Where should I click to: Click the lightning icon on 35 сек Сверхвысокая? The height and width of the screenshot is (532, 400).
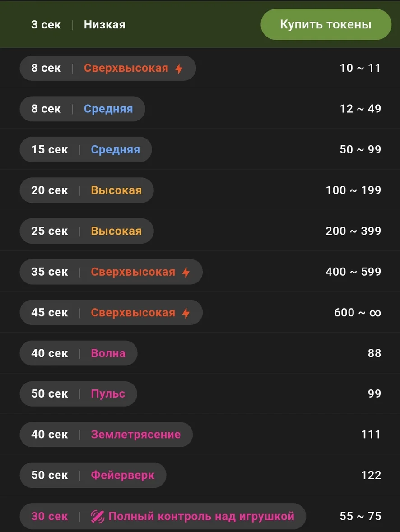click(186, 272)
